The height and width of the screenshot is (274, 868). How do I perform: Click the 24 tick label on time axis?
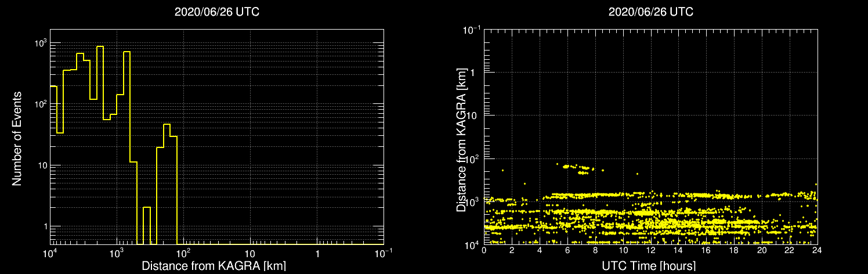click(817, 250)
